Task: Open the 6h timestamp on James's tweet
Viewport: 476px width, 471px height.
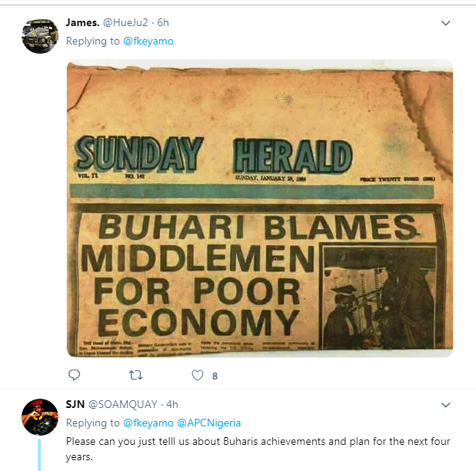Action: [163, 23]
